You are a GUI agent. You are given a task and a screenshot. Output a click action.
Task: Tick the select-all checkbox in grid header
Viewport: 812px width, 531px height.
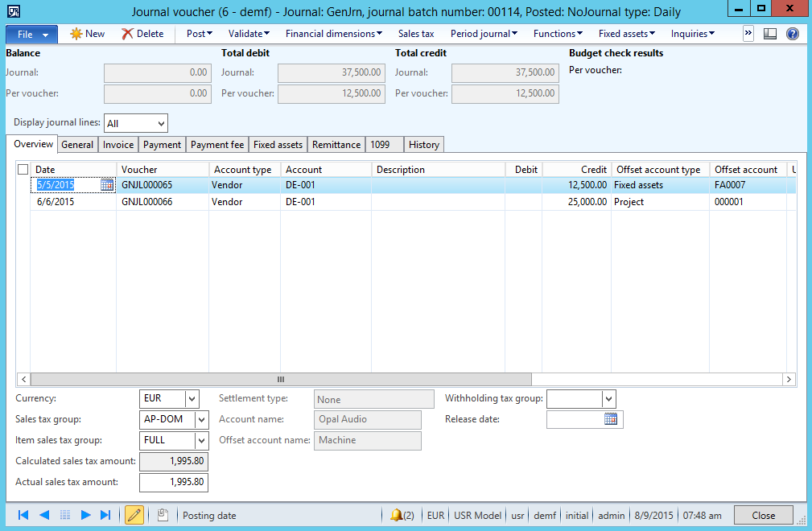coord(23,170)
